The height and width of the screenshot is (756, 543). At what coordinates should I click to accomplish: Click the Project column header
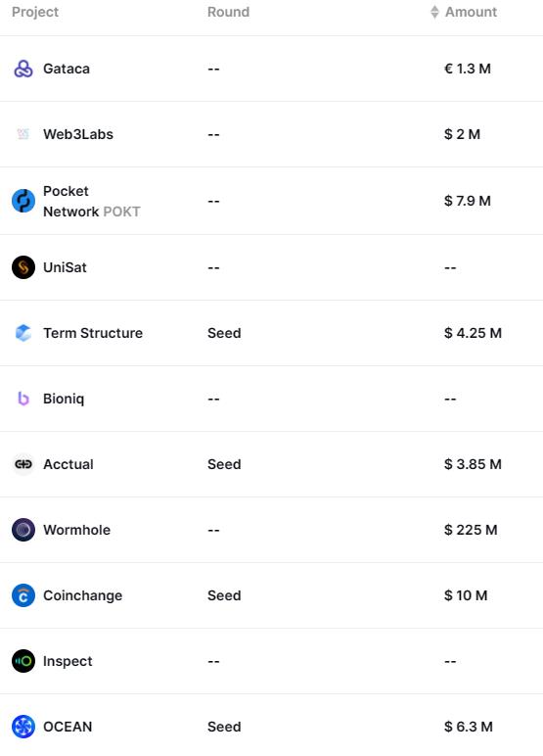tap(35, 12)
